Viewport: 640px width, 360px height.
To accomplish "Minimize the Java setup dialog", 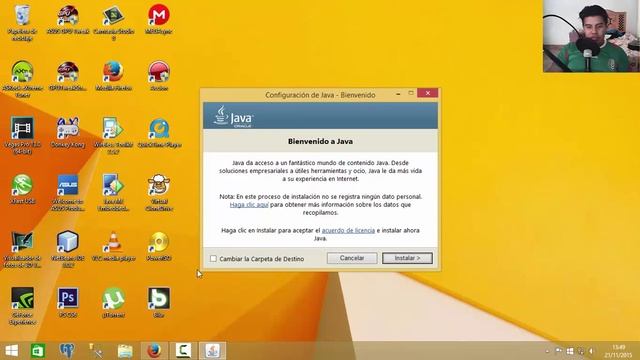I will pyautogui.click(x=398, y=94).
